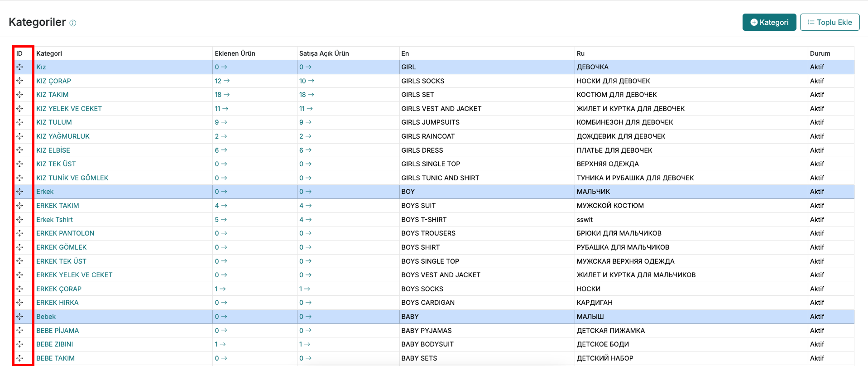Screen dimensions: 868x366
Task: Click the drag handle for BEBE TAKIM
Action: [x=20, y=358]
